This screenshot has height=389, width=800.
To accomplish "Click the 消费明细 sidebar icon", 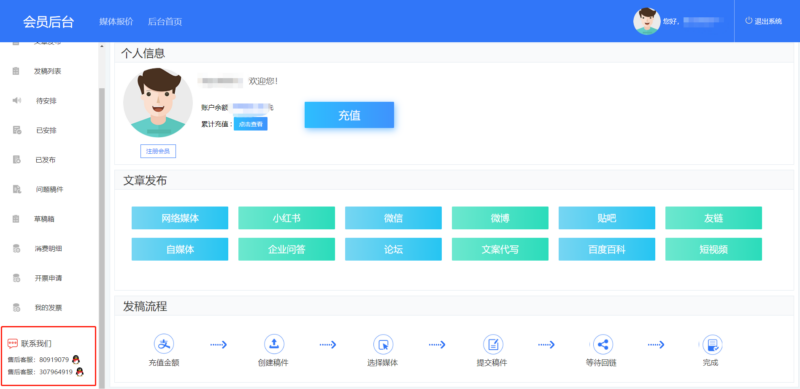I will [x=16, y=249].
